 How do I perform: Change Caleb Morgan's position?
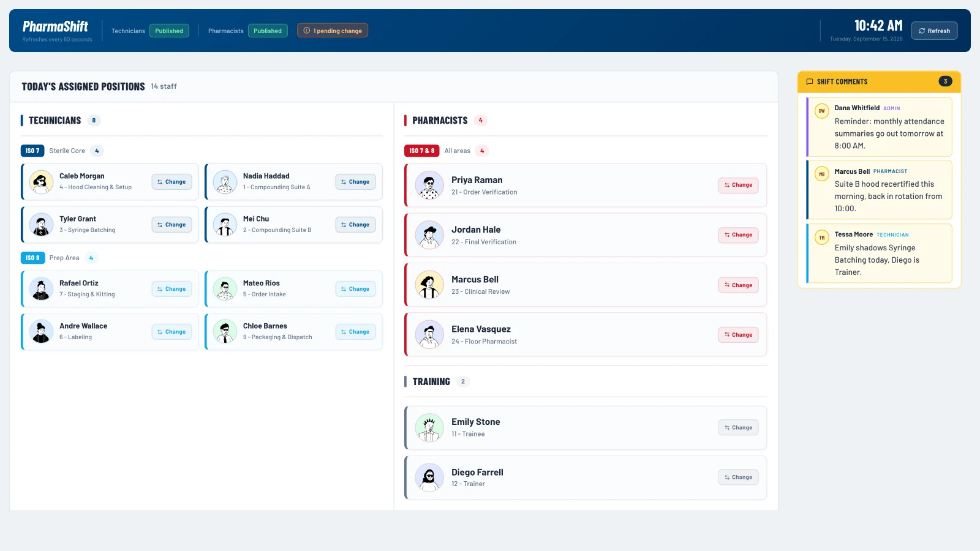tap(171, 182)
